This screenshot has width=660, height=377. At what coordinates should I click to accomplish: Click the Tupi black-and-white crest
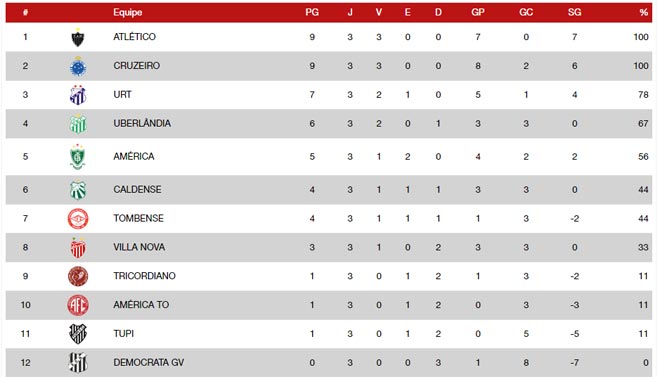click(78, 334)
